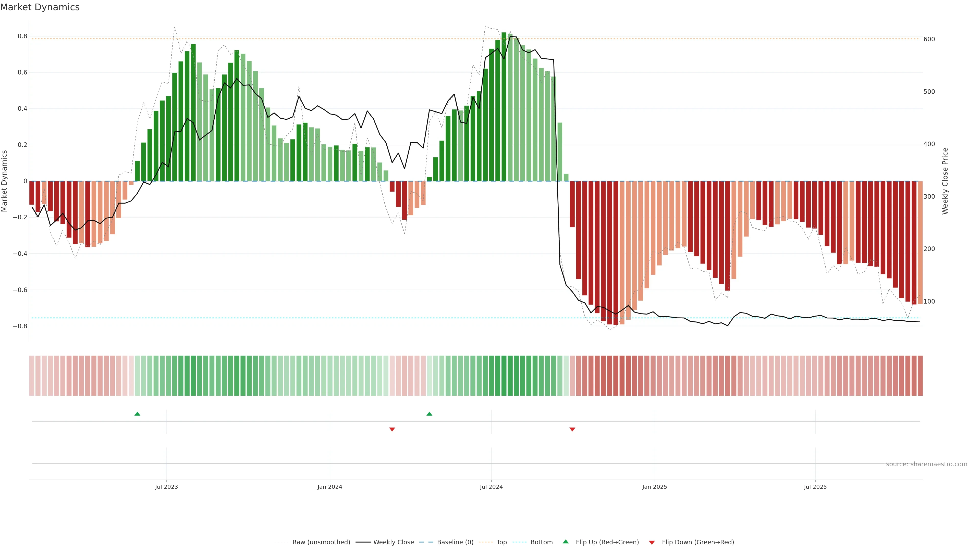Click the source: sharemaestro.com text
This screenshot has width=980, height=551.
(x=926, y=464)
